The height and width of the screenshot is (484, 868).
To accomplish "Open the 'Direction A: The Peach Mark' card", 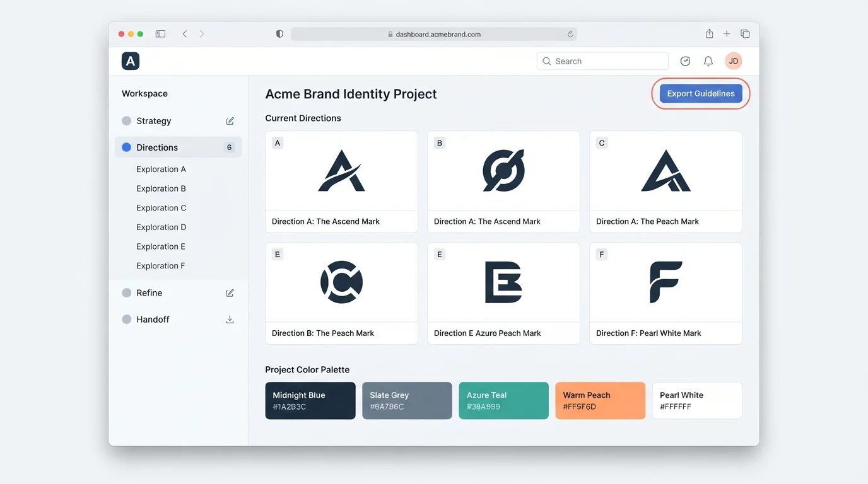I will (666, 182).
